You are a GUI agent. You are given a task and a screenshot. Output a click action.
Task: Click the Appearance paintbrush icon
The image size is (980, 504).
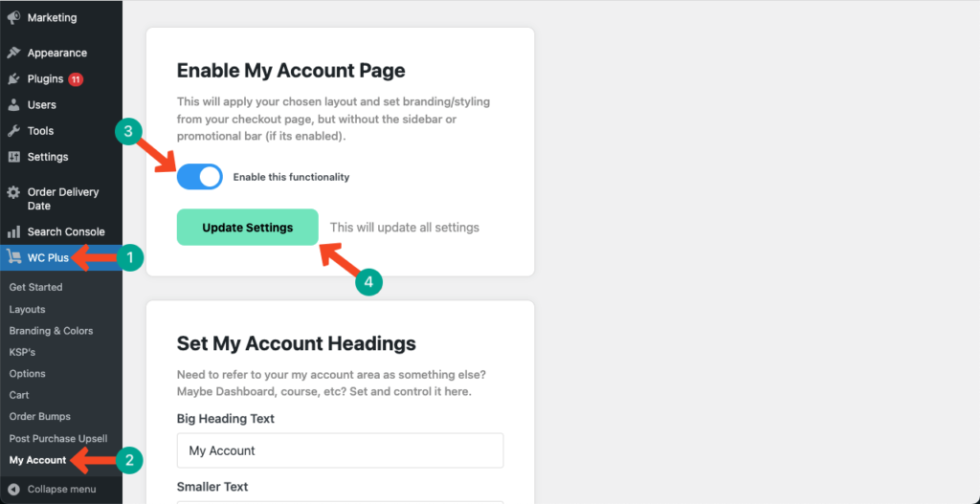pyautogui.click(x=13, y=54)
